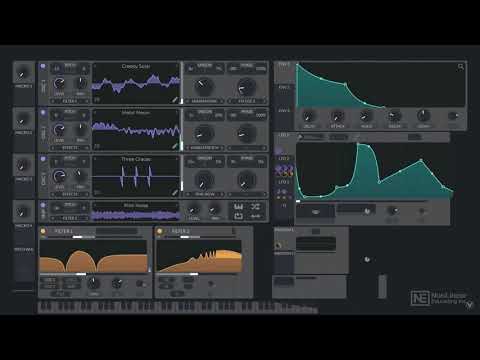This screenshot has width=480, height=360.
Task: Click oscillator 2 level knob
Action: click(59, 129)
